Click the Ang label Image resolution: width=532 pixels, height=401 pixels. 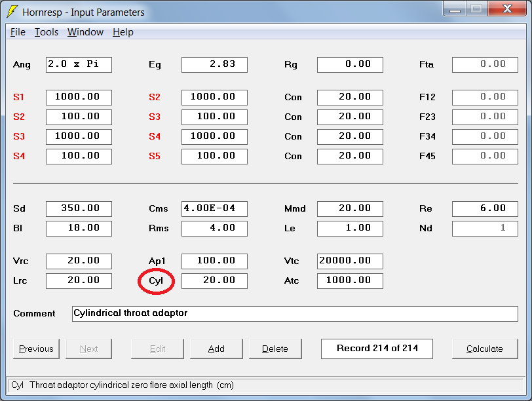(x=22, y=65)
